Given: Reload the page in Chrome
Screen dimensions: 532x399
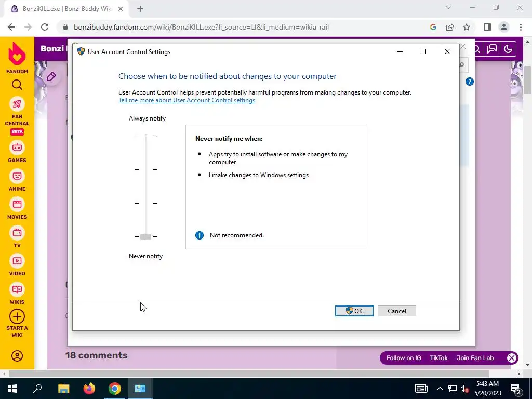Looking at the screenshot, I should (45, 27).
